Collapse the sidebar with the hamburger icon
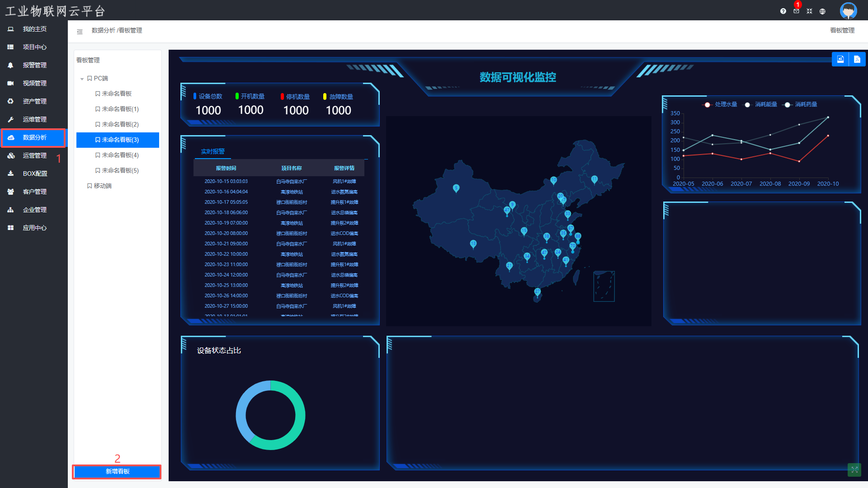 click(80, 32)
